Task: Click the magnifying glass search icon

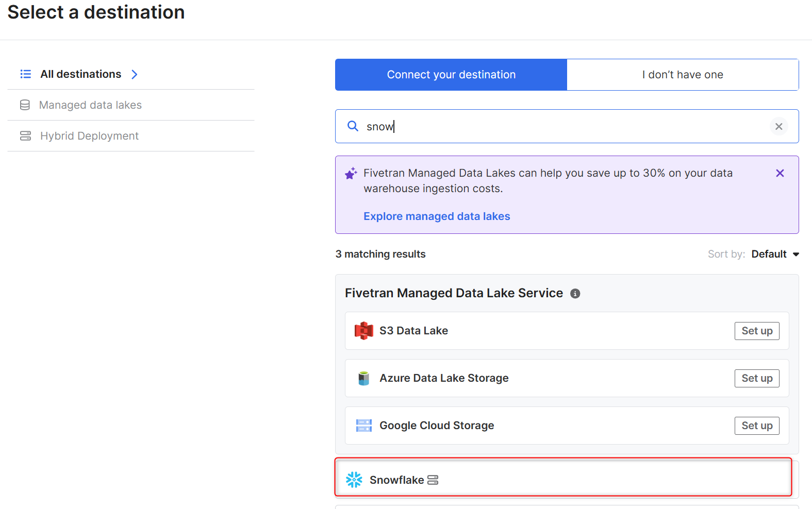Action: coord(353,126)
